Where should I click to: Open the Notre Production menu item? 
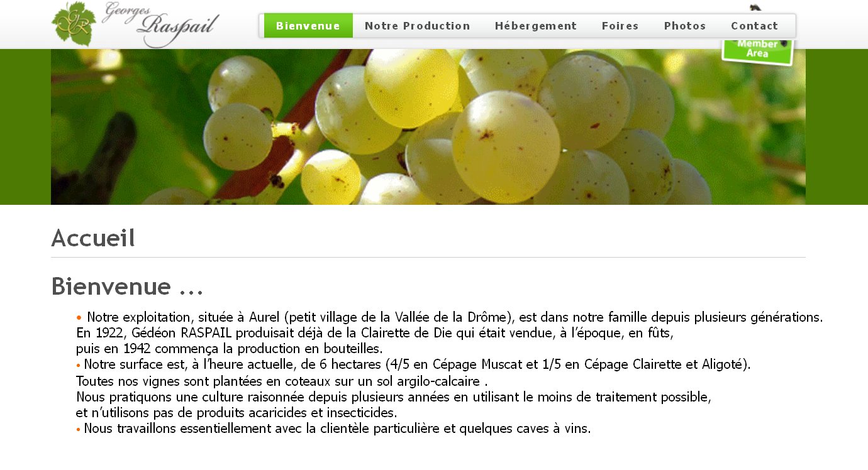(x=418, y=26)
